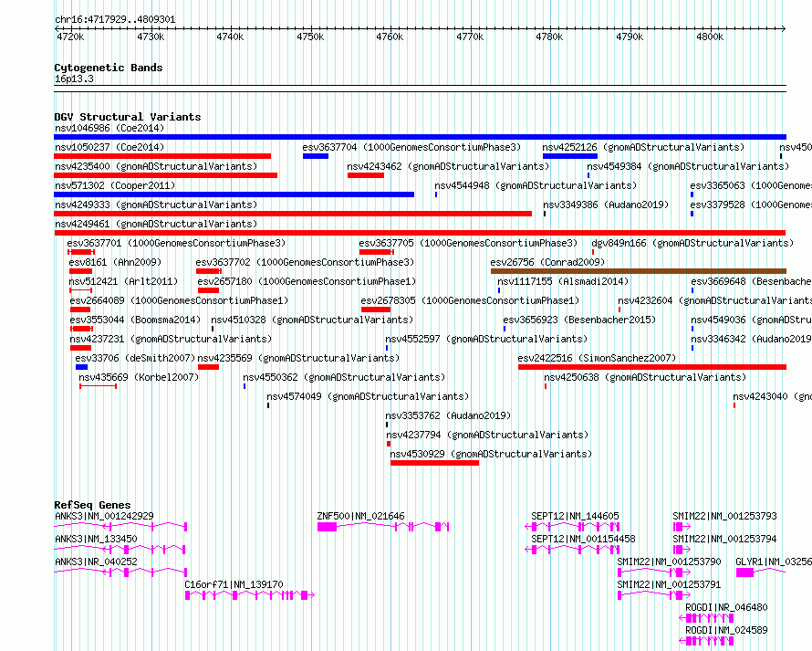This screenshot has height=651, width=812.
Task: Select variant esv3637702 label
Action: (x=305, y=262)
